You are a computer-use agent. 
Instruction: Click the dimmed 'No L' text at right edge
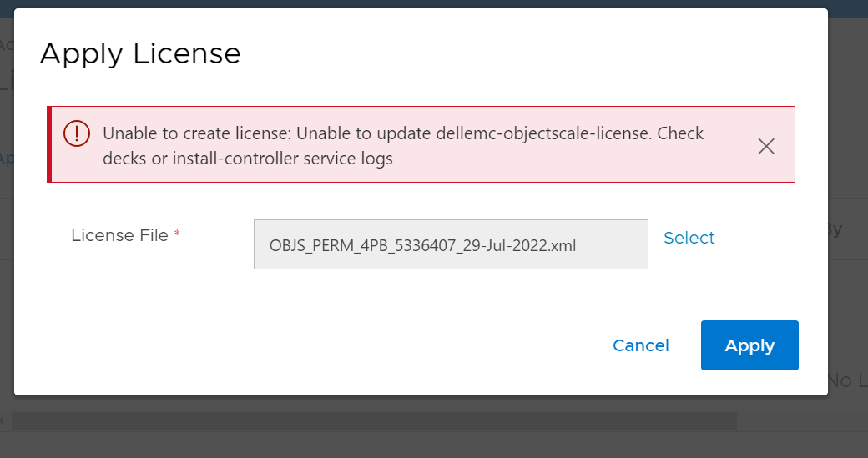point(847,380)
